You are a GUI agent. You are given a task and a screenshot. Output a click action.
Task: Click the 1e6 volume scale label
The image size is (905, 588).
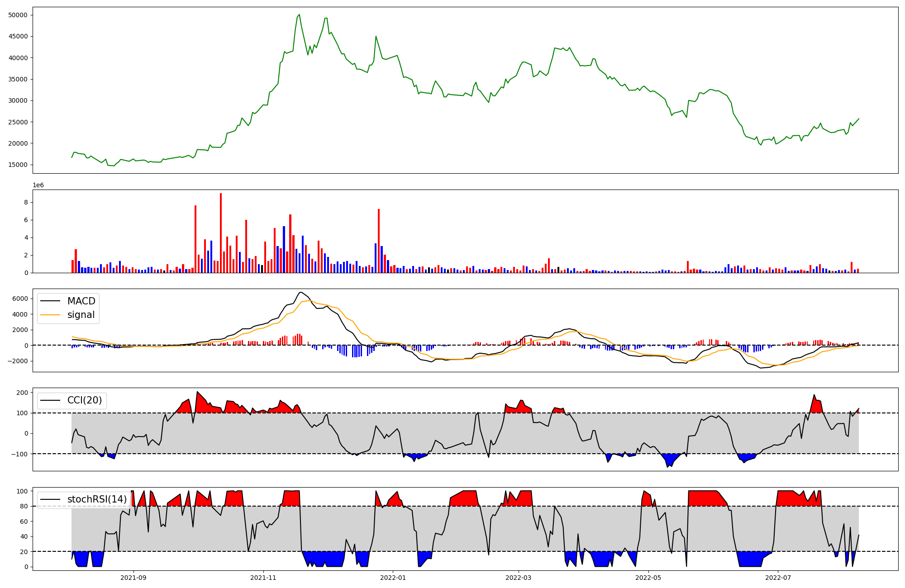(x=38, y=185)
